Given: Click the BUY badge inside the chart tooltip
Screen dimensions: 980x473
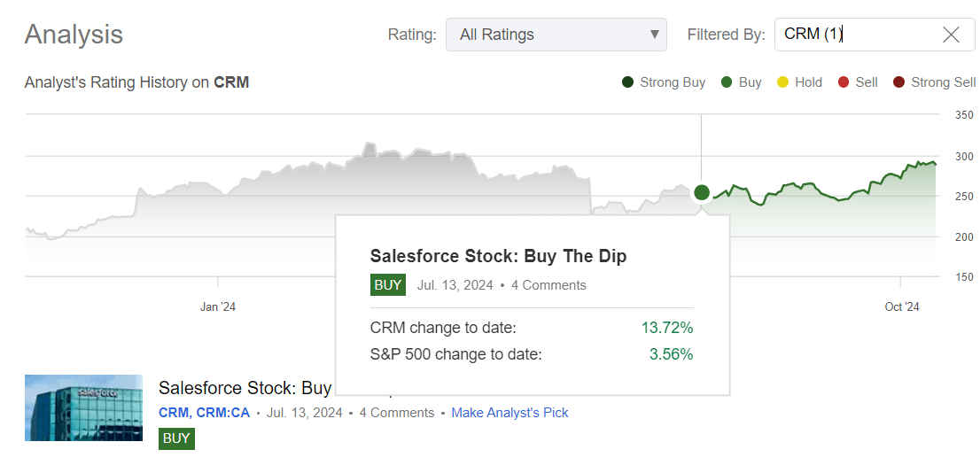Looking at the screenshot, I should point(388,285).
